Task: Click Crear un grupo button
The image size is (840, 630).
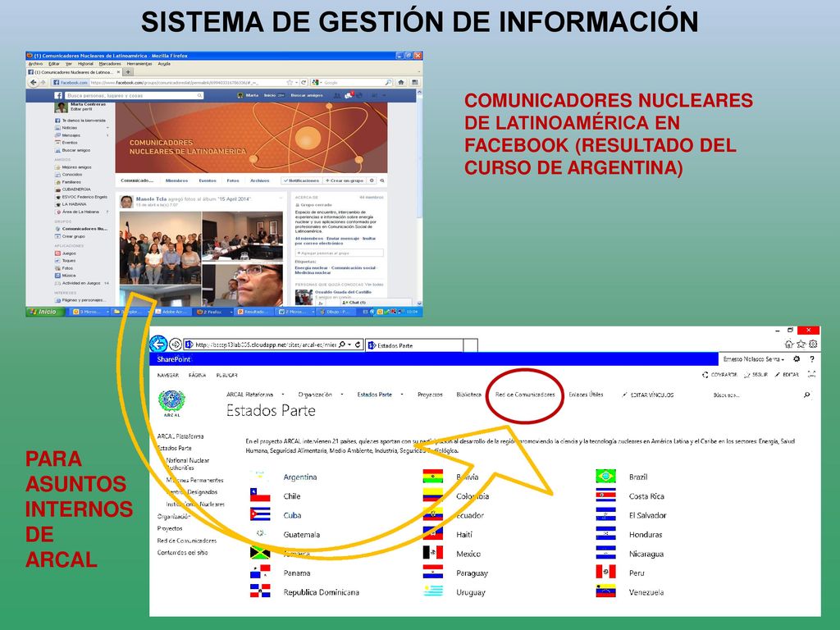Action: tap(345, 180)
